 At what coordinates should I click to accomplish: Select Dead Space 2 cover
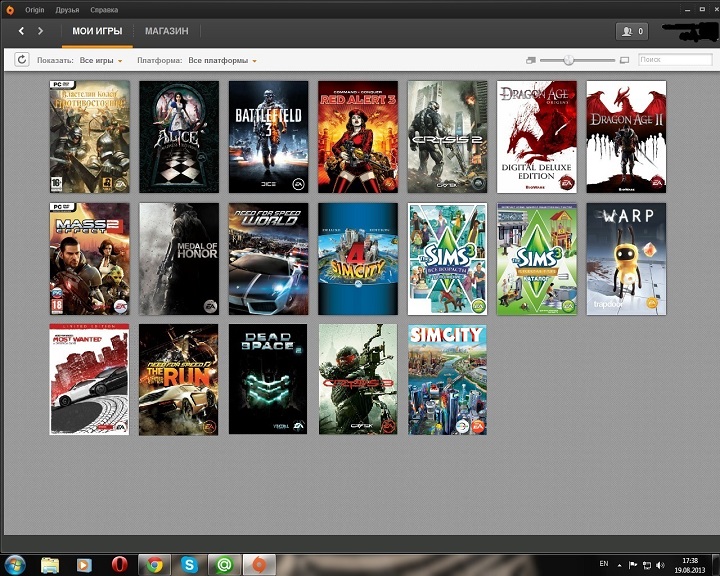point(269,379)
